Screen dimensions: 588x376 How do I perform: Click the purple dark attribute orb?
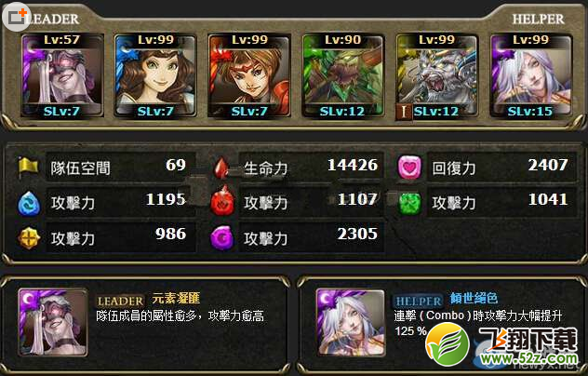tap(222, 237)
